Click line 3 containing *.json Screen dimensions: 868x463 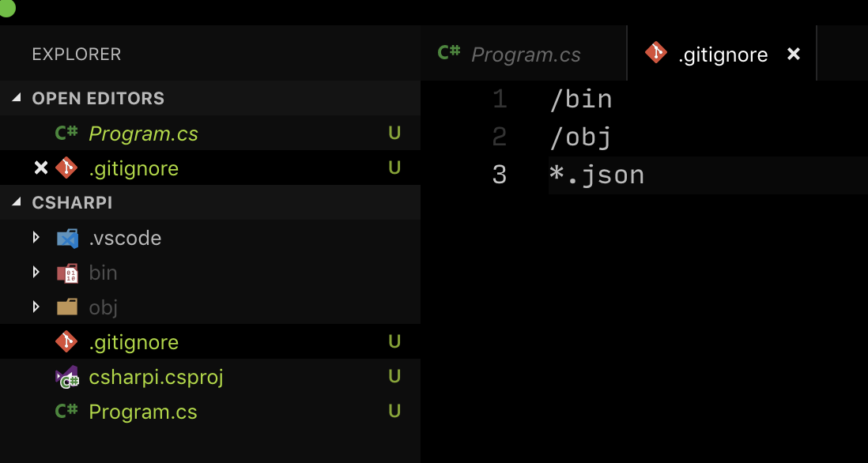598,175
